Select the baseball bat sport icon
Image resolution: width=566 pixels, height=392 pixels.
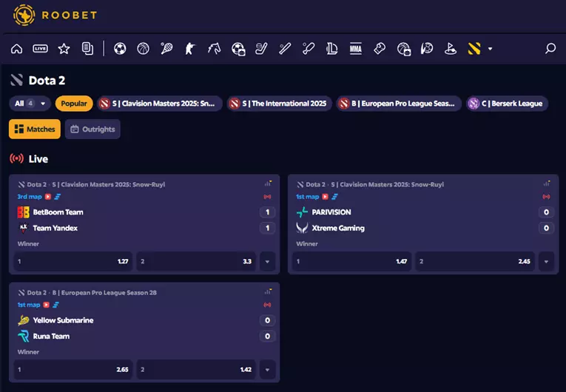pos(285,48)
